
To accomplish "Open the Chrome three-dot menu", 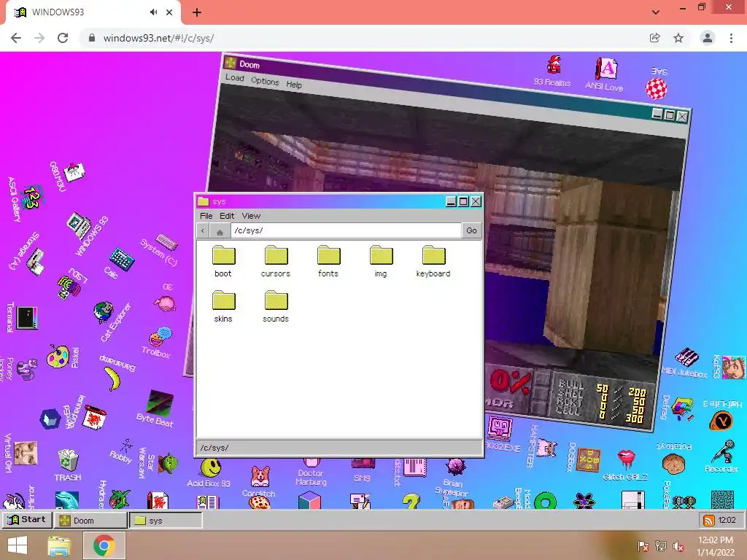I will pos(731,38).
